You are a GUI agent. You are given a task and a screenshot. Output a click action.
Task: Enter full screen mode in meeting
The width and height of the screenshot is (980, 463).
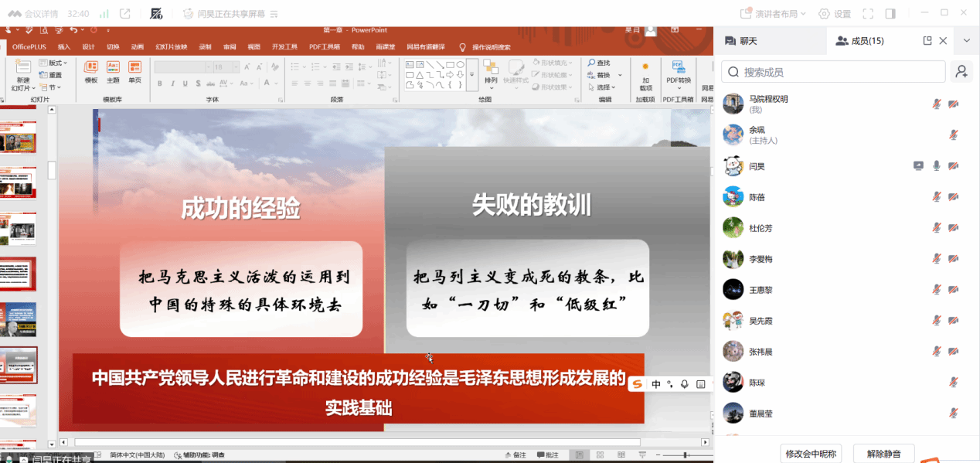pyautogui.click(x=868, y=14)
